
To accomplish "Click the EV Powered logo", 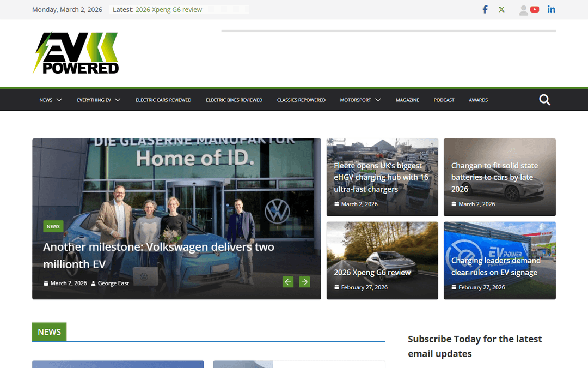I will pyautogui.click(x=76, y=52).
